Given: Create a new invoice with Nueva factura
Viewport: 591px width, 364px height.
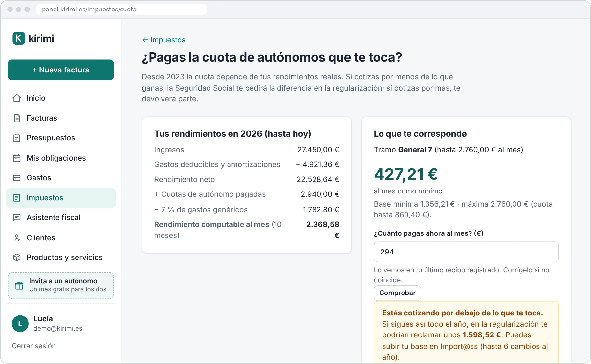Looking at the screenshot, I should coord(61,70).
